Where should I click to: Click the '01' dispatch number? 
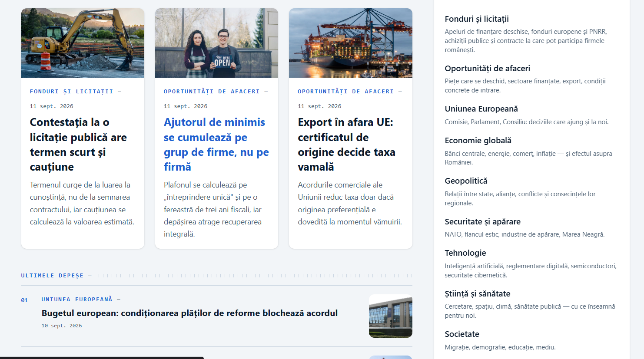pyautogui.click(x=24, y=300)
